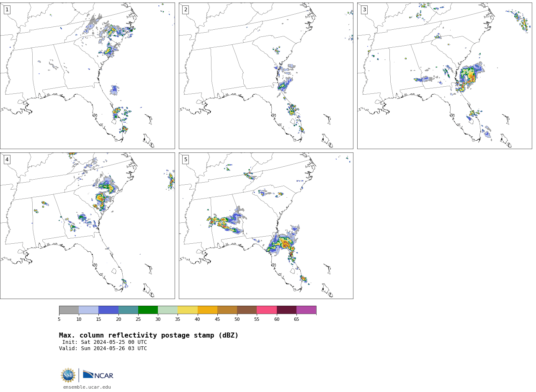This screenshot has width=536, height=392.
Task: Click the dark green 25-30 dBZ swatch
Action: 148,310
